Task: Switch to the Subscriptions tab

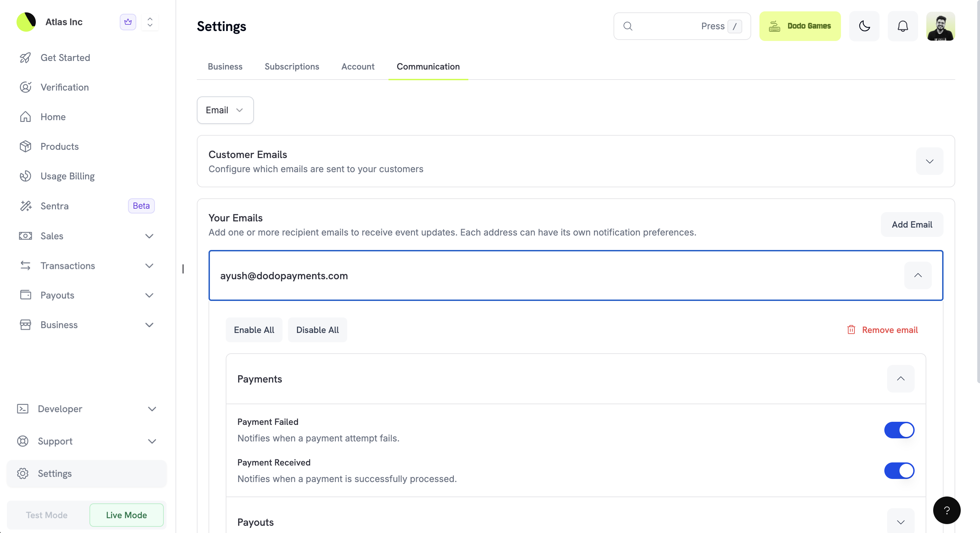Action: coord(291,67)
